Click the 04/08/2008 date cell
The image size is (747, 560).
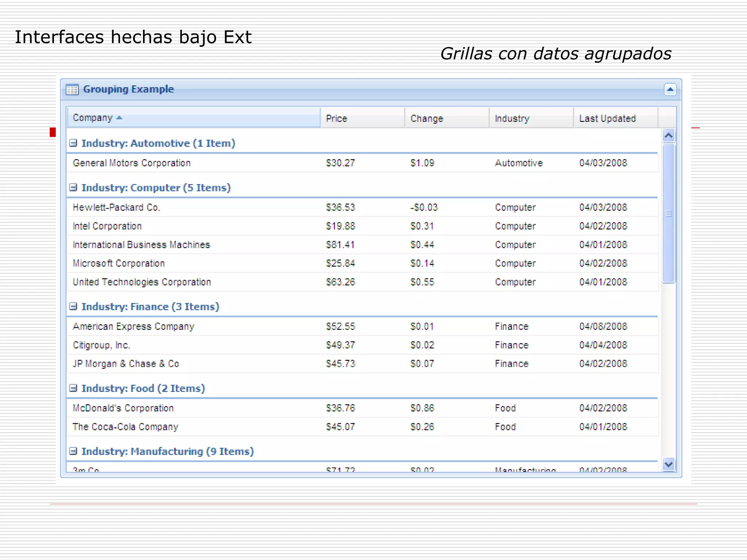coord(603,326)
